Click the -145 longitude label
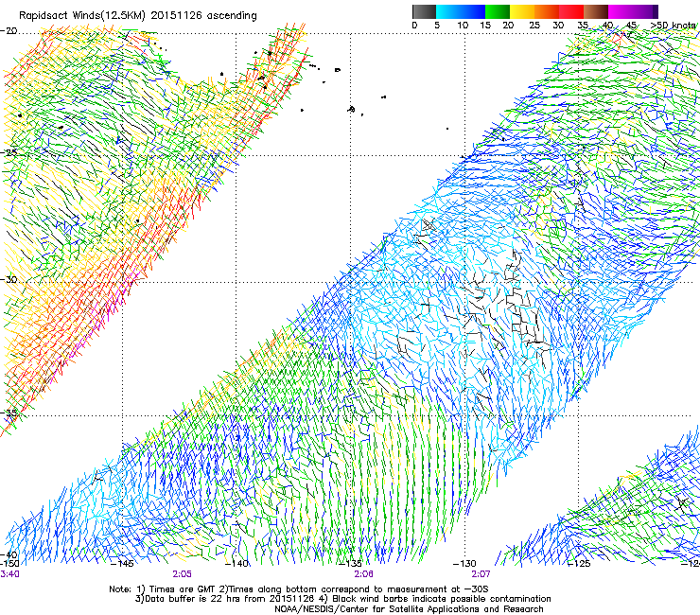 point(121,563)
